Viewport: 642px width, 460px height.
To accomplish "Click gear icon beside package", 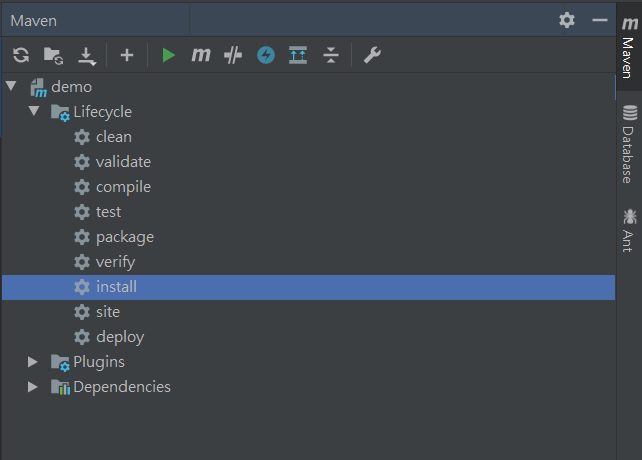I will coord(82,237).
